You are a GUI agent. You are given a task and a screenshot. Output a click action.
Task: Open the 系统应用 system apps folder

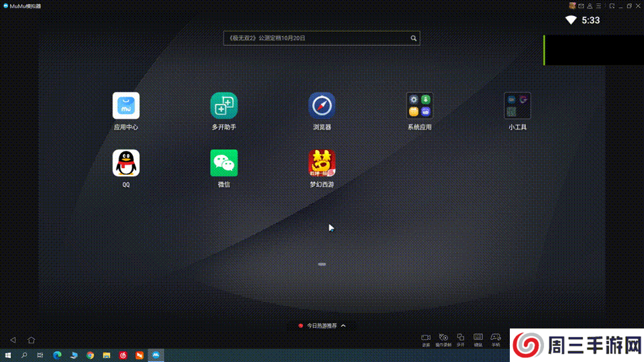click(x=419, y=106)
